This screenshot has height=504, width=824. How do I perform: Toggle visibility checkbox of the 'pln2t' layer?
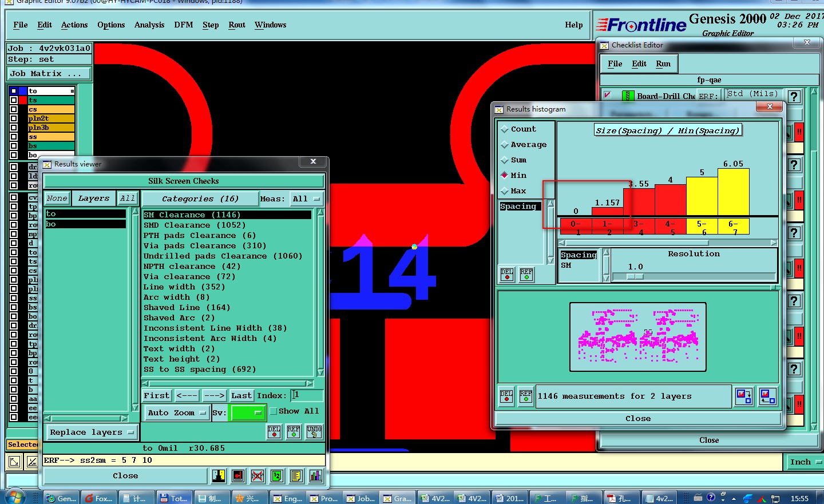[14, 118]
